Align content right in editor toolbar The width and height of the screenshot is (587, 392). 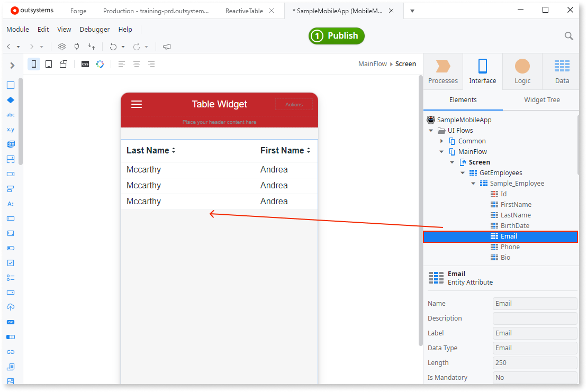pos(151,64)
